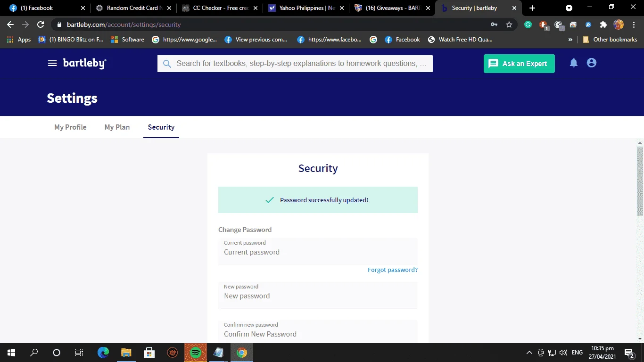The image size is (644, 362).
Task: Open the speed-dial gauge extension icon
Action: click(x=559, y=25)
